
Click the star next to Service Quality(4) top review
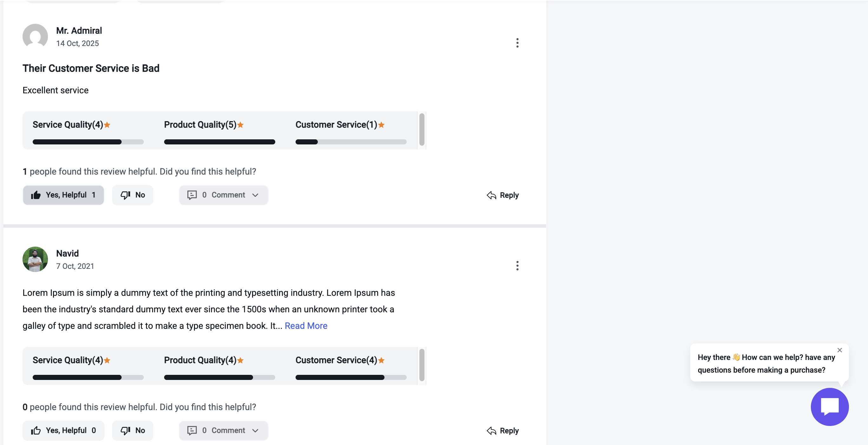tap(107, 125)
